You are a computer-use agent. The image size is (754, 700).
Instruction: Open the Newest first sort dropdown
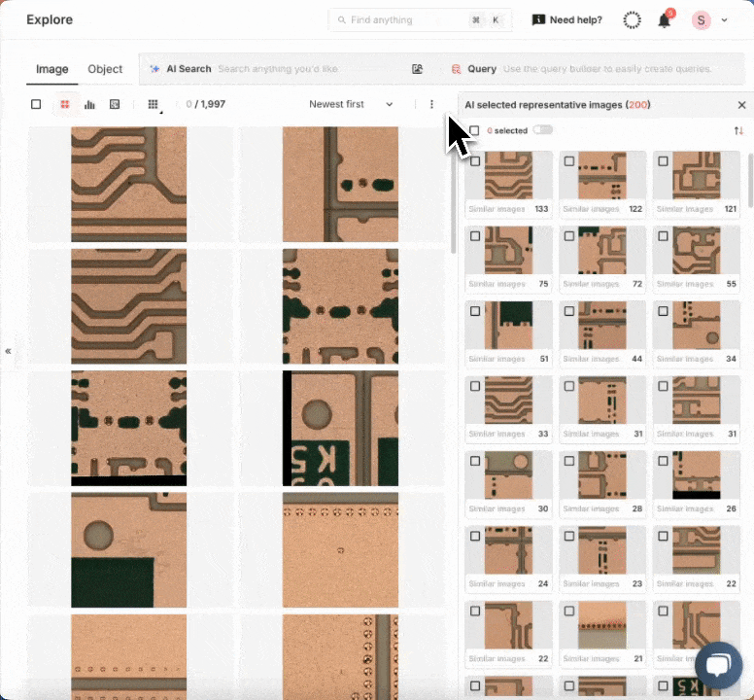[351, 104]
